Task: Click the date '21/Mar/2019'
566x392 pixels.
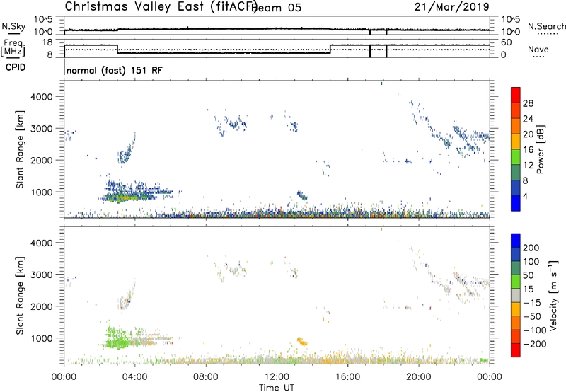Action: [x=452, y=6]
